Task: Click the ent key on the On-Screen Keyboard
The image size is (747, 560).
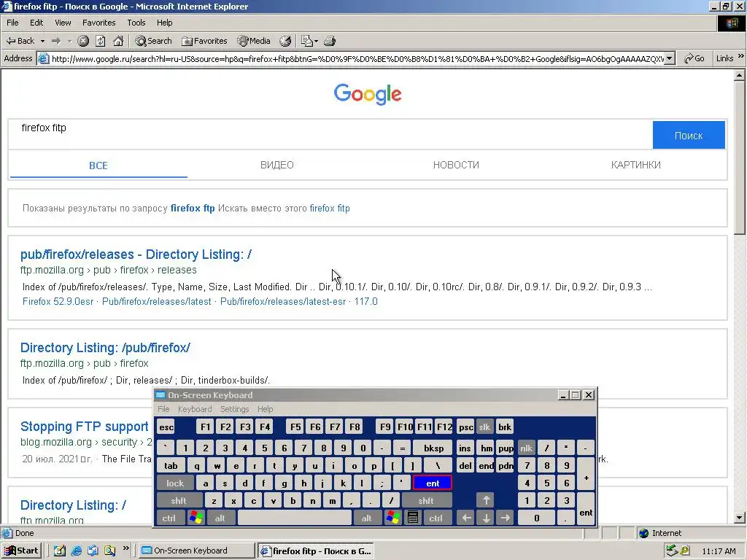Action: point(433,483)
